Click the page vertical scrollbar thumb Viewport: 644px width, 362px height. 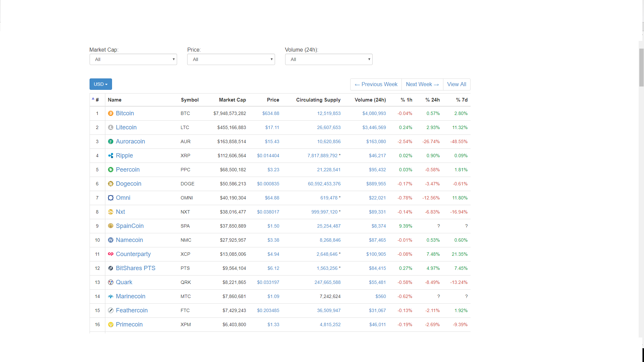click(641, 67)
